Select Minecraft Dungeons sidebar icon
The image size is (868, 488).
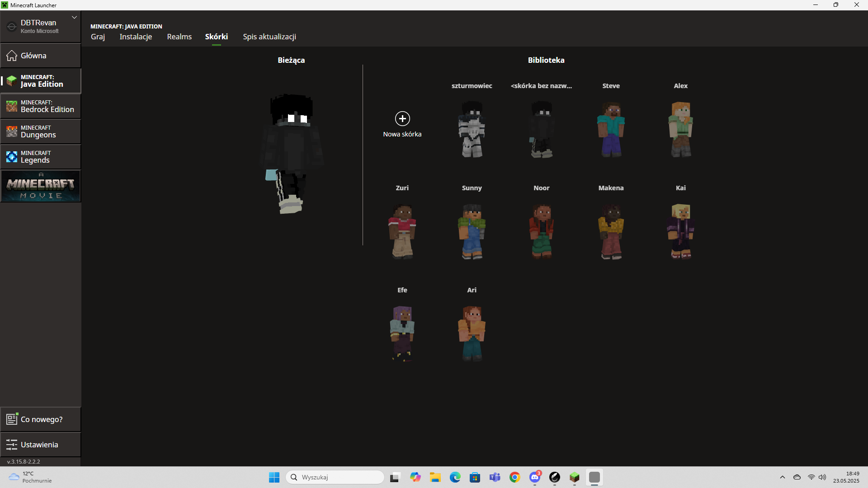point(12,131)
